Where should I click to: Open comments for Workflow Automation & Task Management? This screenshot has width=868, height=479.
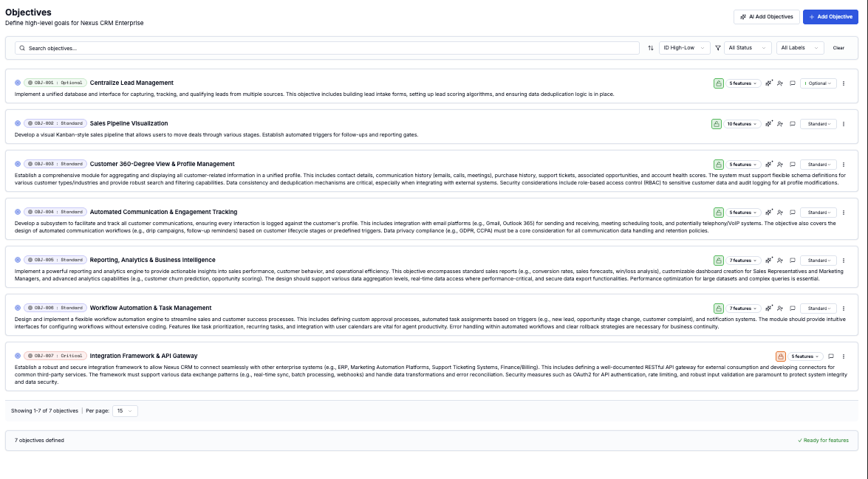(x=792, y=308)
